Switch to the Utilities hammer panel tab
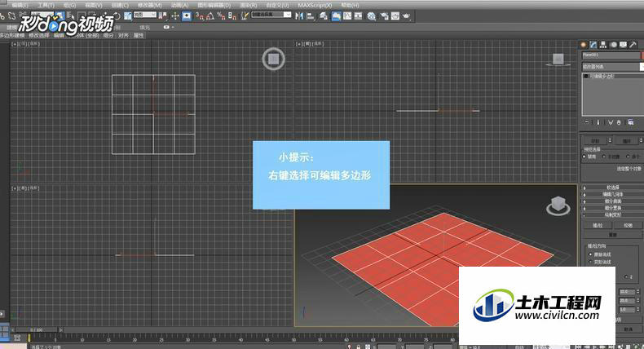The width and height of the screenshot is (644, 349). click(633, 44)
